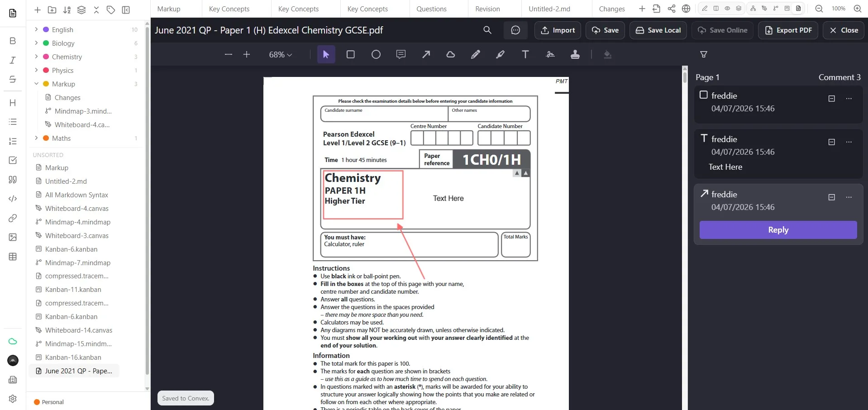Collapse the Text Here comment card
Viewport: 868px width, 410px height.
click(x=831, y=142)
